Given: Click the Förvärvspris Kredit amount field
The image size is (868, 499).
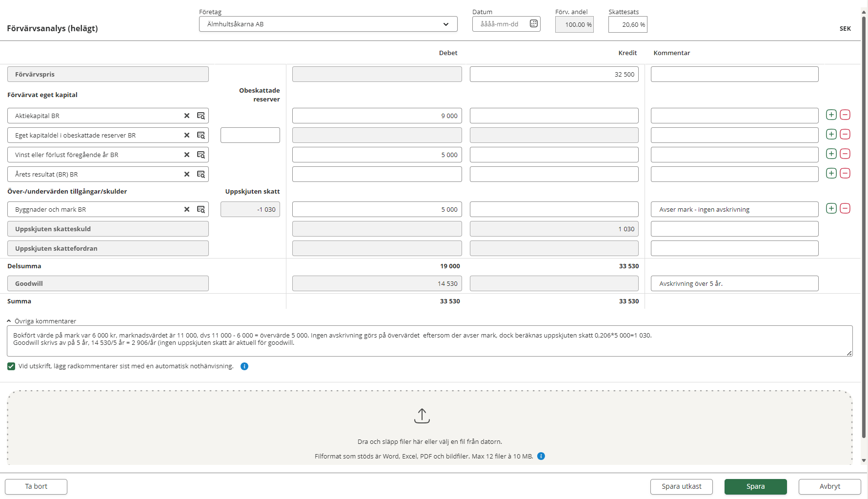Looking at the screenshot, I should (554, 74).
